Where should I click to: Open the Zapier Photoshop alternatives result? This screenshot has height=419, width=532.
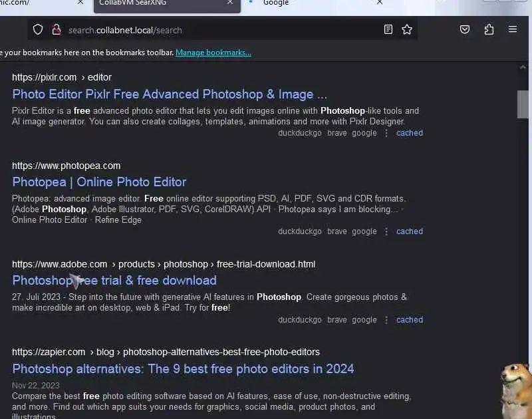click(184, 369)
